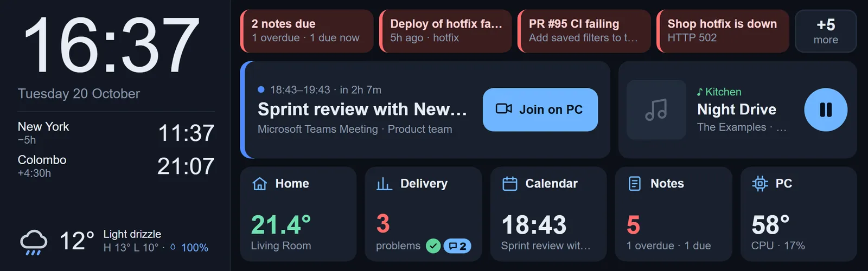This screenshot has width=868, height=271.
Task: Click the HTTP 502 status text
Action: pos(692,38)
